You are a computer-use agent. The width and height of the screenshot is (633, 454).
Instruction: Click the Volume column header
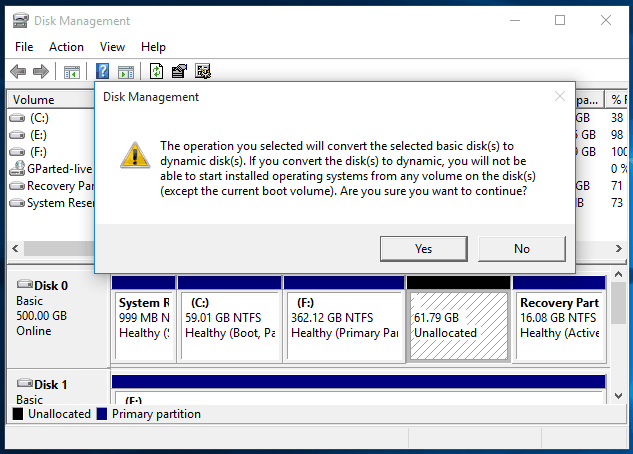pyautogui.click(x=51, y=100)
